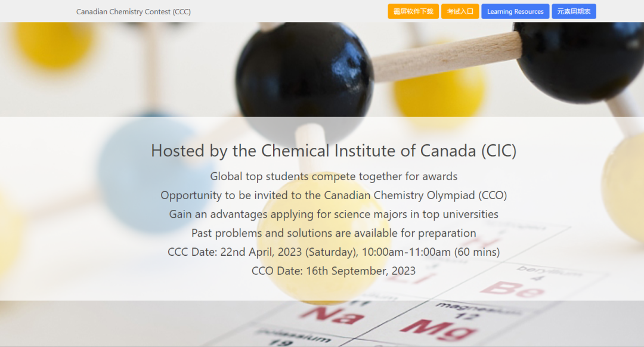Click the CCC Date 22nd April line

333,252
